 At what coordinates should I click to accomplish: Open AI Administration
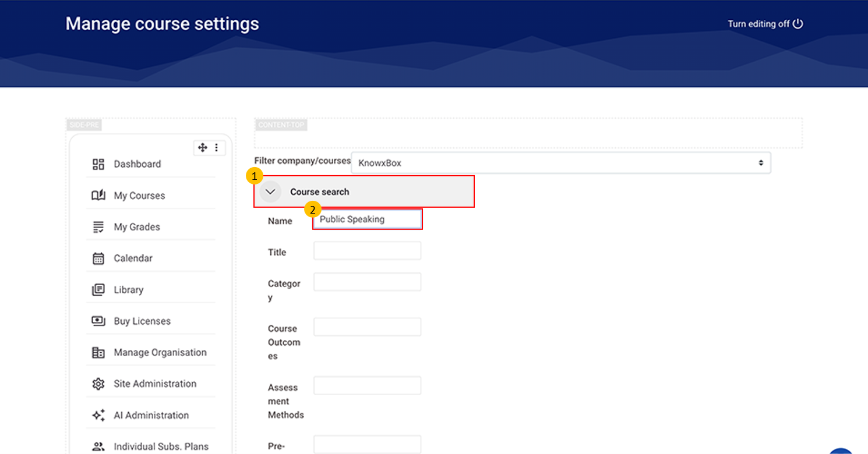pyautogui.click(x=151, y=416)
